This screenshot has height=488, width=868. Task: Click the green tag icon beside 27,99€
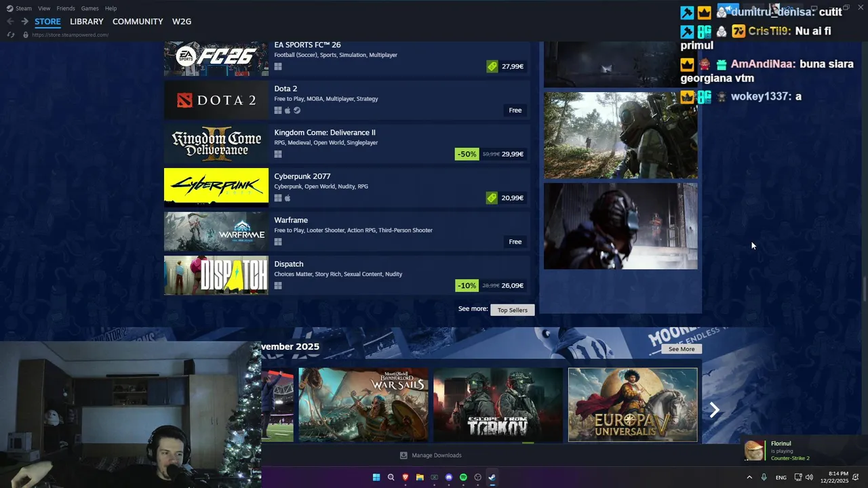(x=492, y=66)
